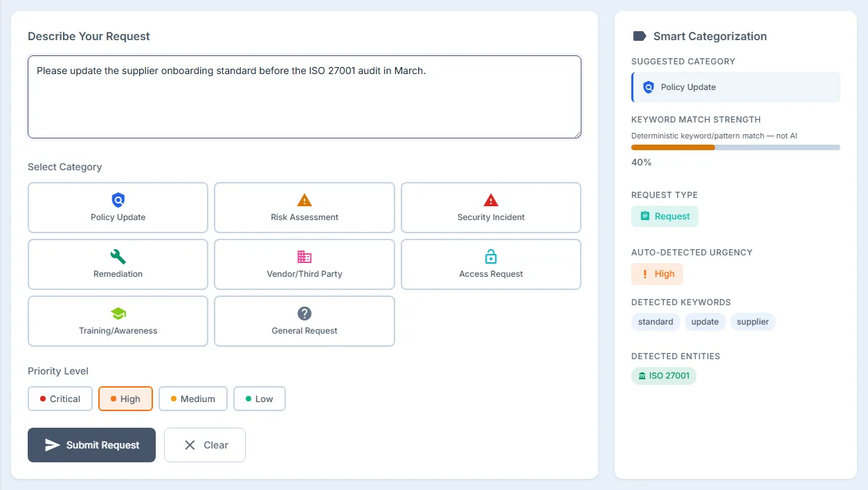The height and width of the screenshot is (490, 868).
Task: Click the shield icon in Suggested Category box
Action: 649,87
